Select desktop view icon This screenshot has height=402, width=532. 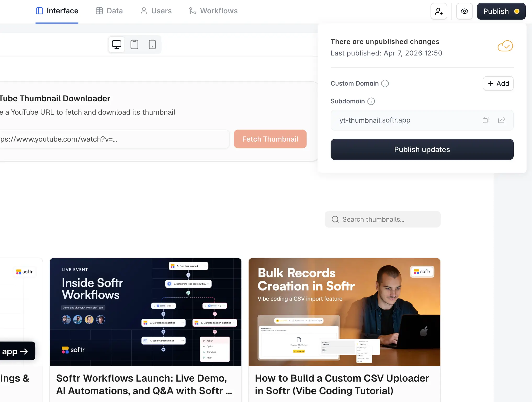(117, 44)
